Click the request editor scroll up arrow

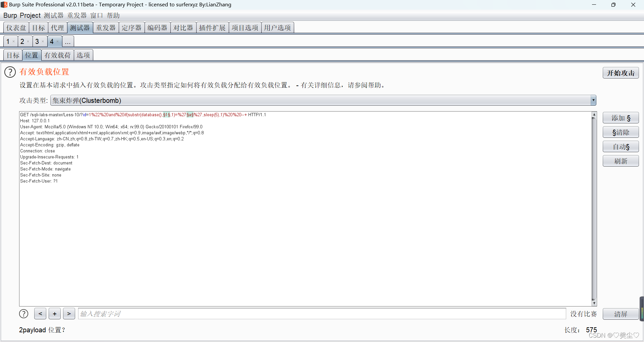[x=594, y=115]
